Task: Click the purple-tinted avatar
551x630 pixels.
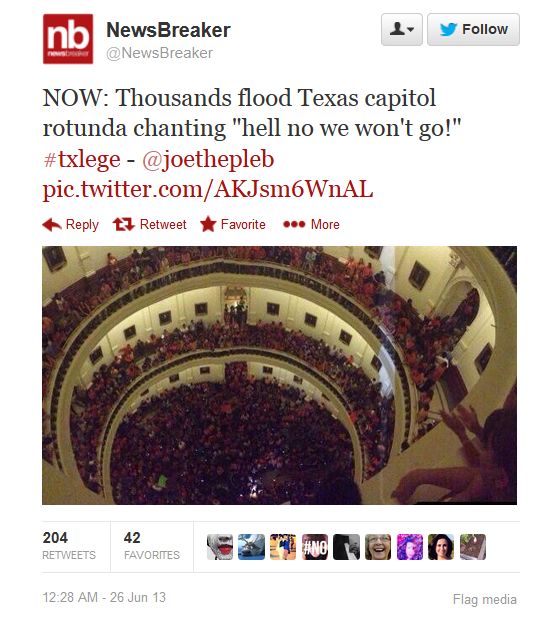Action: 410,547
